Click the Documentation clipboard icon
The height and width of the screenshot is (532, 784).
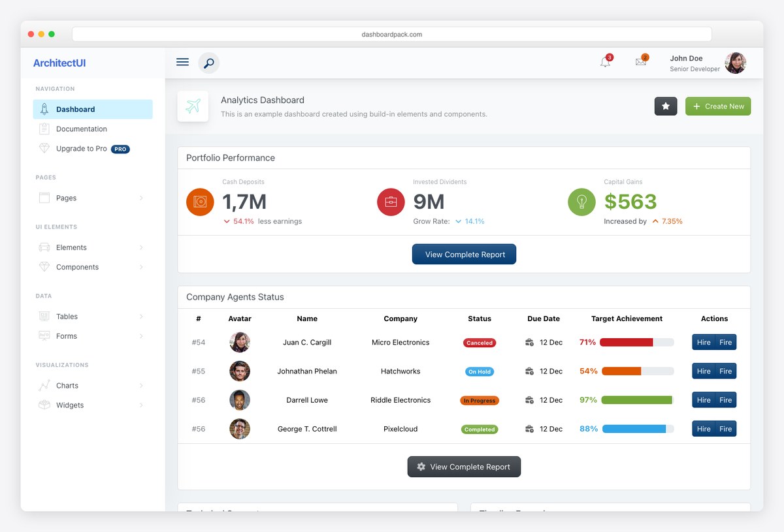click(x=44, y=129)
